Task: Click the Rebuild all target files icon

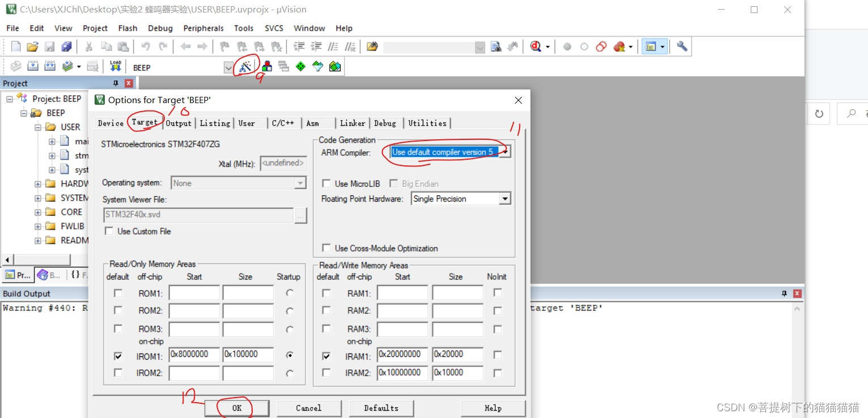Action: point(50,66)
